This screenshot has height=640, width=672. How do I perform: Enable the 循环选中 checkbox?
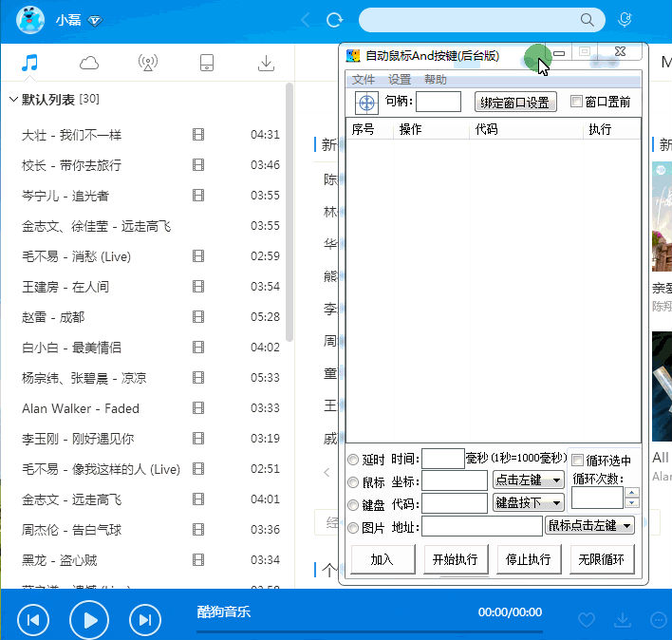[x=578, y=461]
